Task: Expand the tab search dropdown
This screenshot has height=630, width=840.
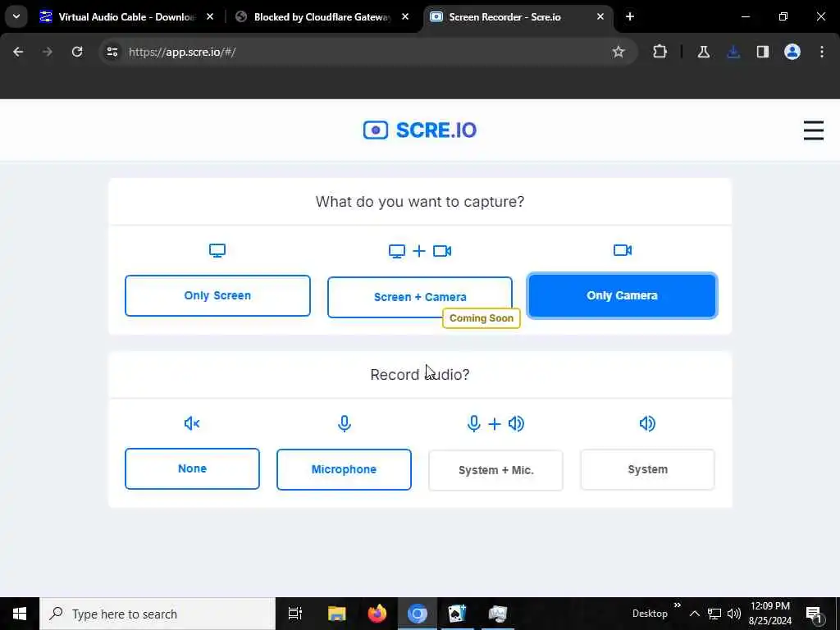Action: (x=16, y=16)
